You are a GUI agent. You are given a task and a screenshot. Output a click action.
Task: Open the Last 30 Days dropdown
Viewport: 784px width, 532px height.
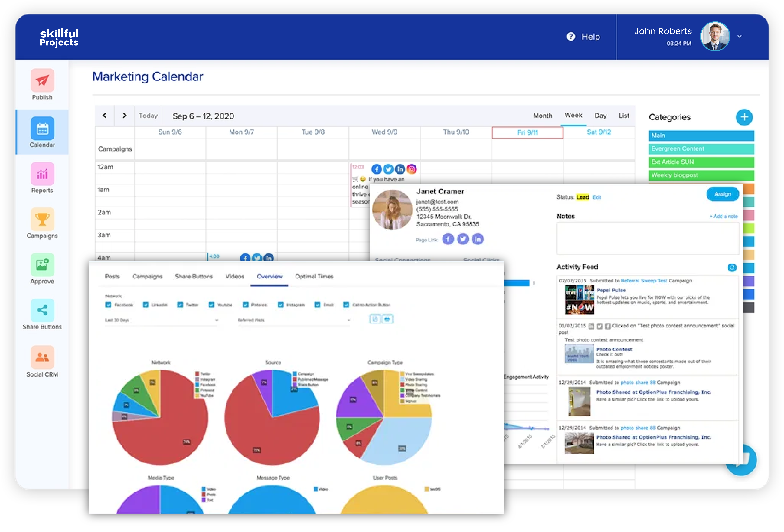coord(161,320)
